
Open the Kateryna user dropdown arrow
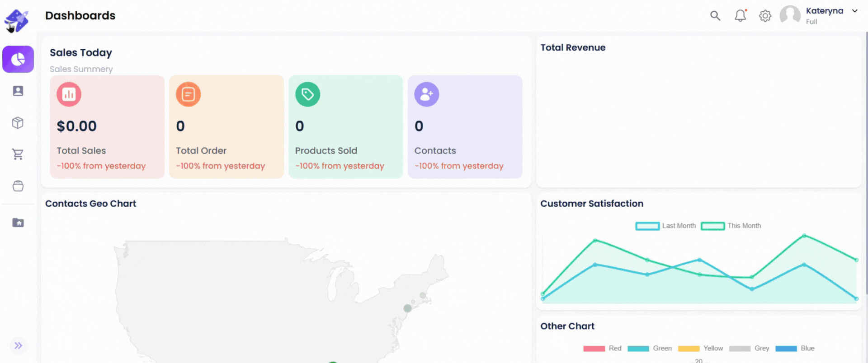coord(854,11)
